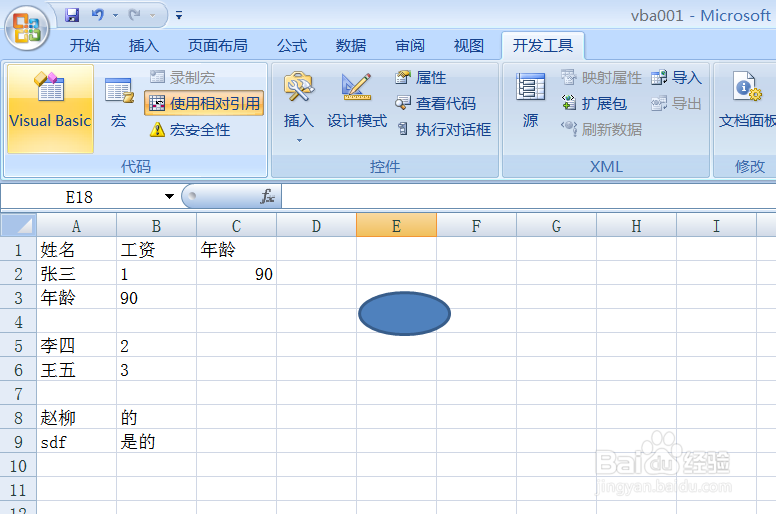Click the Select All corner button
Viewport: 776px width, 514px height.
18,225
